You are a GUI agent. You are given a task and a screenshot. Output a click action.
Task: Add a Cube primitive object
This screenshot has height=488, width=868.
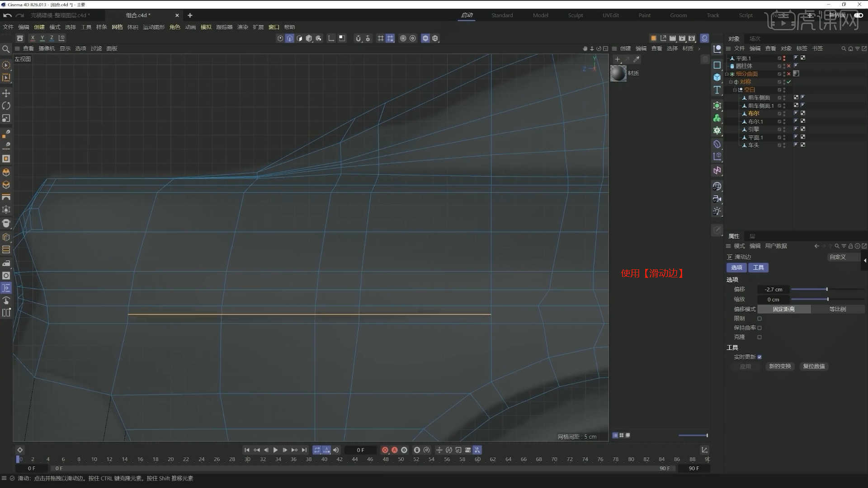(x=717, y=77)
